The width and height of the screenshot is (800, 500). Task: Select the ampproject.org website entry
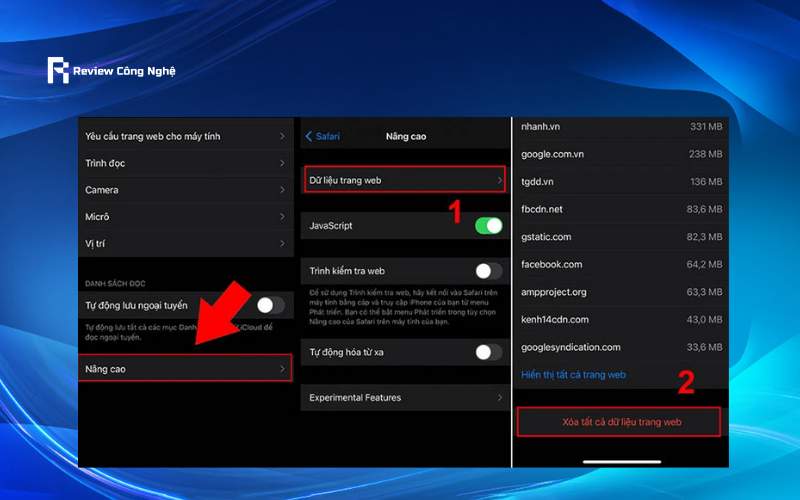pyautogui.click(x=621, y=292)
